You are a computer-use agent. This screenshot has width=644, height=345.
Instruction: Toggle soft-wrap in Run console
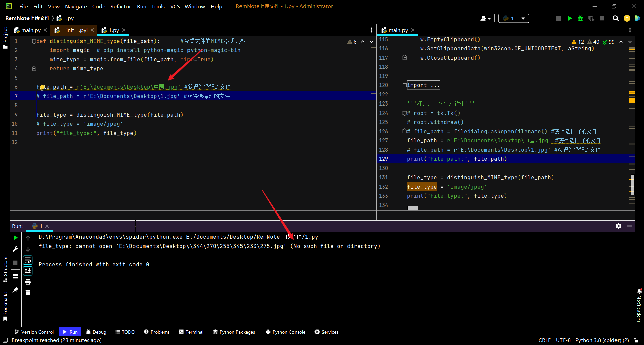click(x=28, y=260)
